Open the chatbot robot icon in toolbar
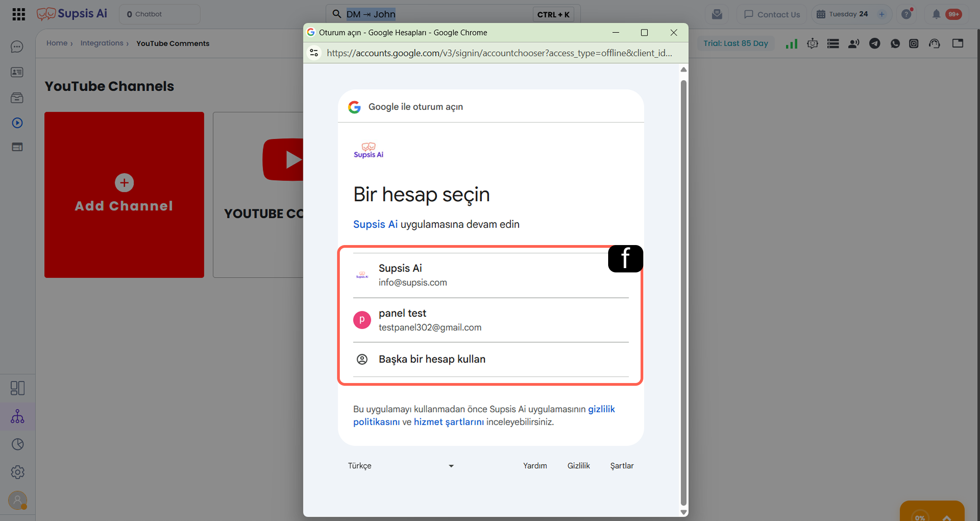The width and height of the screenshot is (980, 521). (812, 43)
